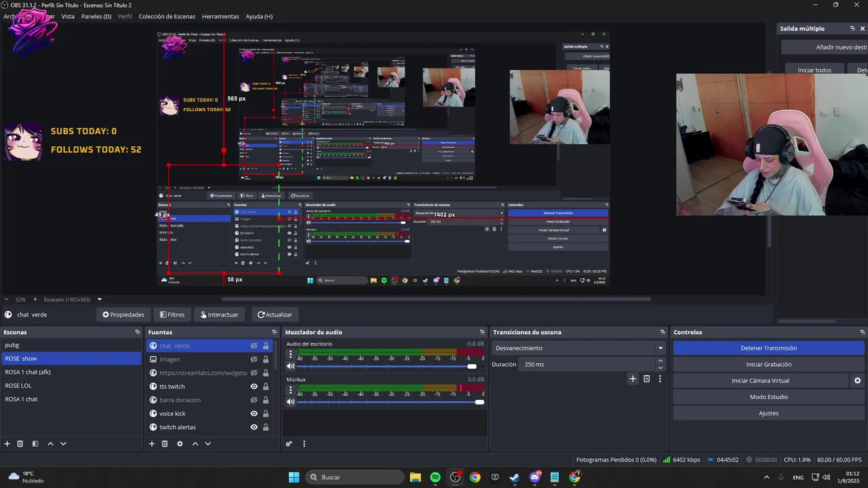Open Spotify from the taskbar
This screenshot has height=488, width=868.
click(x=435, y=477)
